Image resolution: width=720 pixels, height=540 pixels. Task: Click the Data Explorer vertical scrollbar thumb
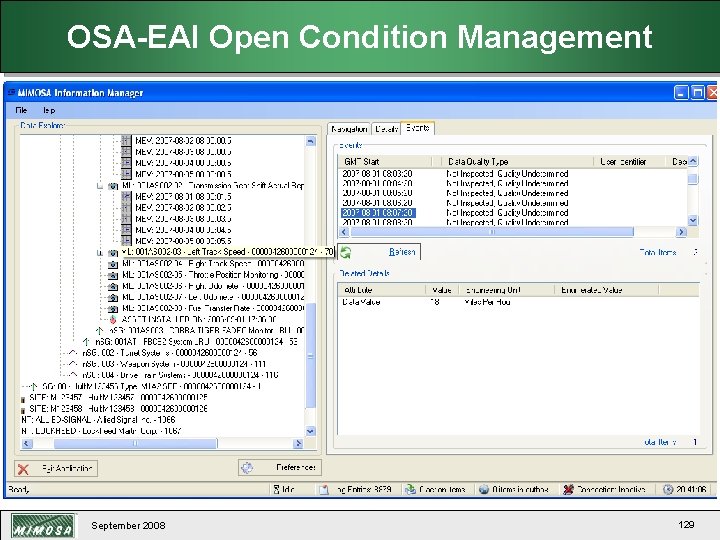tap(311, 356)
